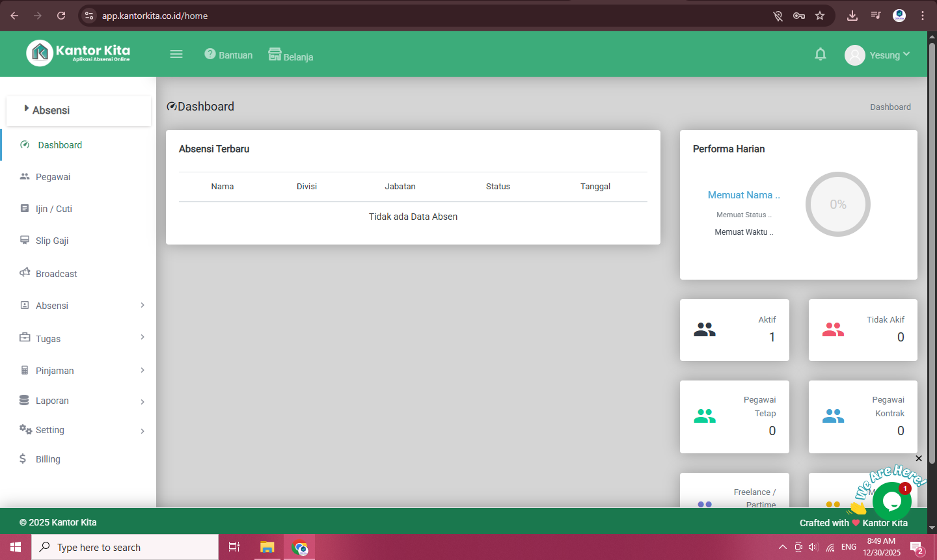Viewport: 937px width, 560px height.
Task: Open the Bantuan help link
Action: (x=228, y=55)
